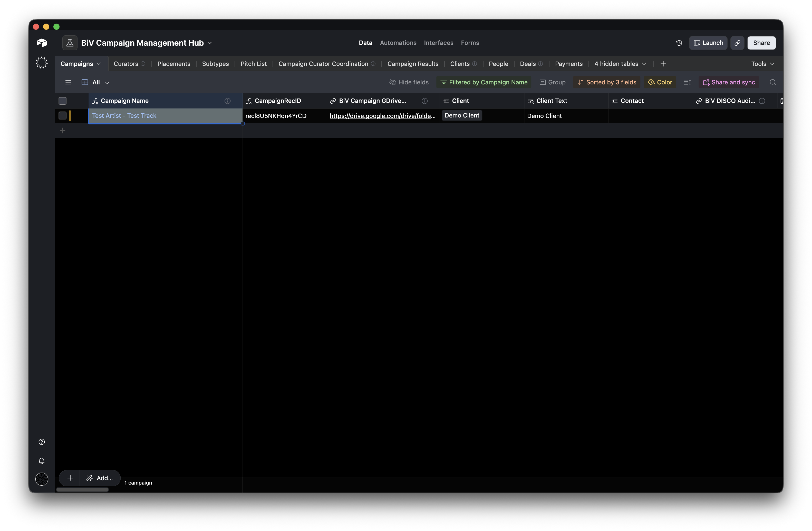Click Share and sync button

729,82
